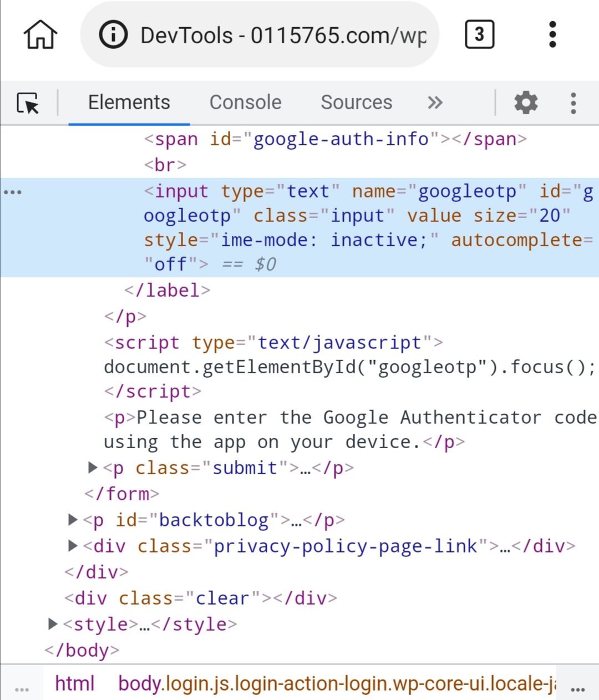Select the closing label tag
Image resolution: width=599 pixels, height=700 pixels.
(167, 290)
